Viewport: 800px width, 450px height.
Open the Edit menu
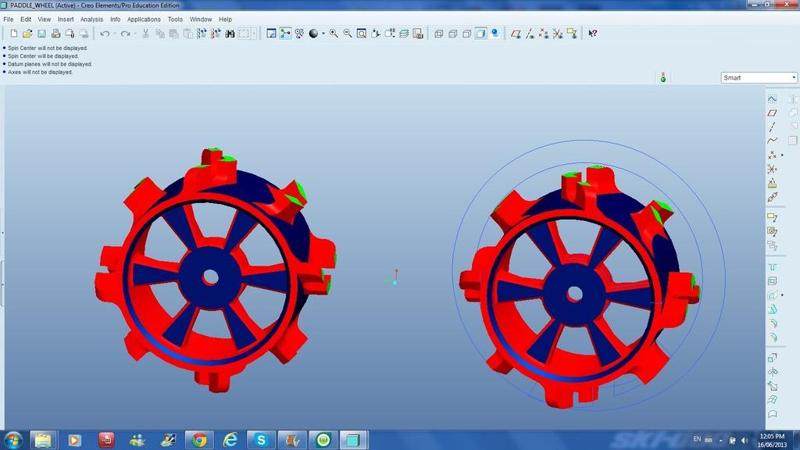tap(26, 19)
